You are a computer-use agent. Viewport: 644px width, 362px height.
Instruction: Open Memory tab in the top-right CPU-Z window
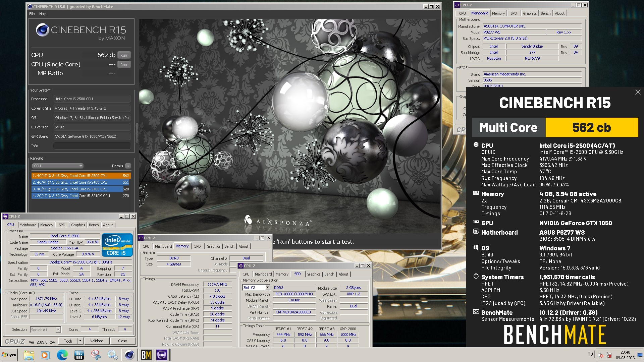point(498,13)
